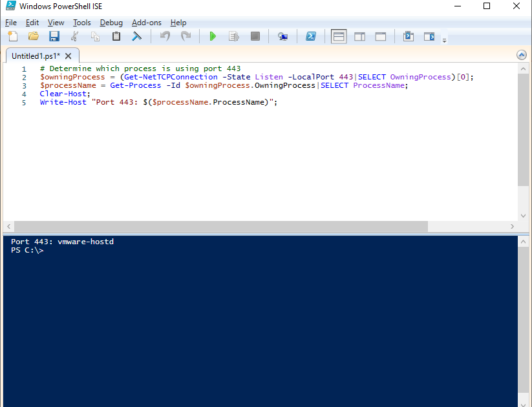
Task: Click the Paste button on the toolbar
Action: (x=116, y=36)
